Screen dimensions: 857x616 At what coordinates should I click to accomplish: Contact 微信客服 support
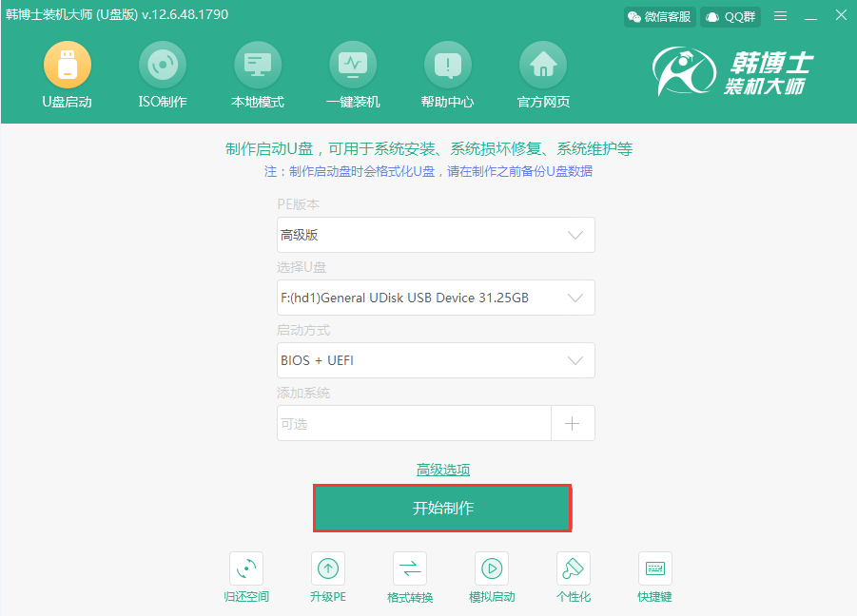coord(660,16)
